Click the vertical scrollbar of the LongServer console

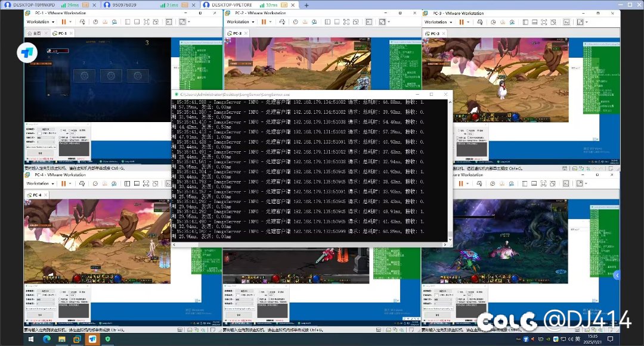point(450,170)
